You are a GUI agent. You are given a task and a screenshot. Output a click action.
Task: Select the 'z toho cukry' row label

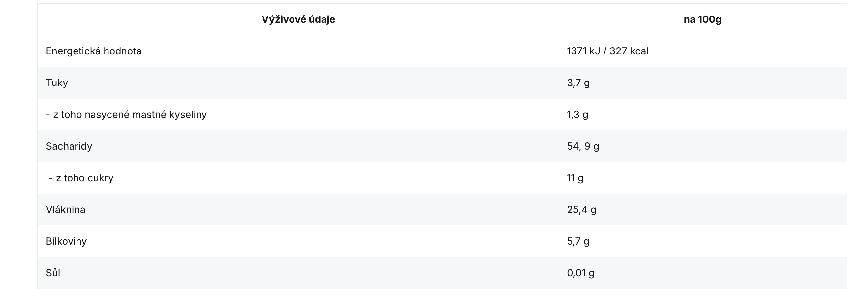click(84, 178)
